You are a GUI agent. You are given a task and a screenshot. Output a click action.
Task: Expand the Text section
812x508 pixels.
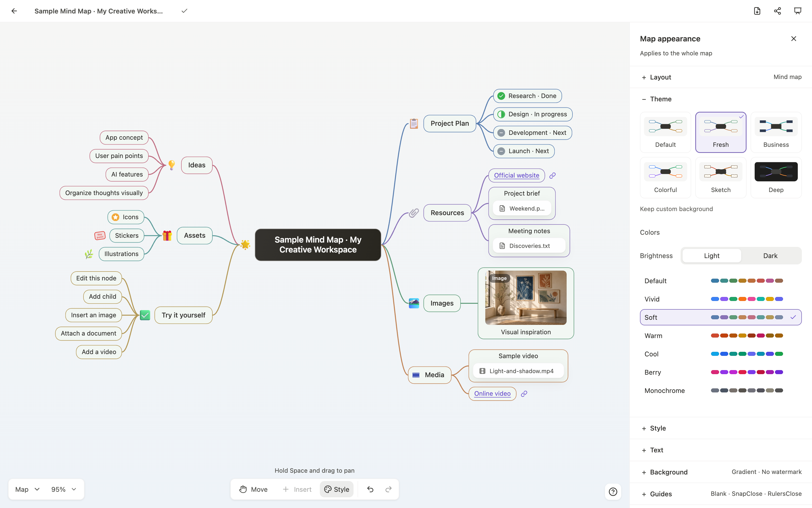720,450
